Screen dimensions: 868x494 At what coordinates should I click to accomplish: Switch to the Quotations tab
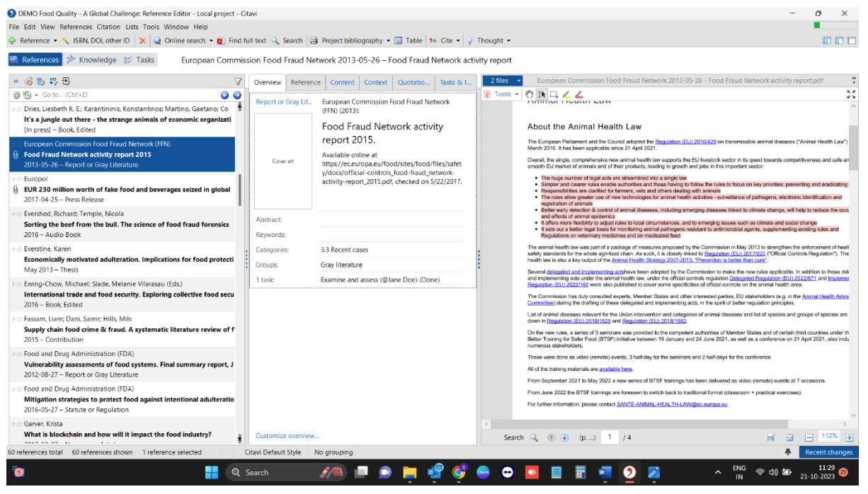pos(413,82)
